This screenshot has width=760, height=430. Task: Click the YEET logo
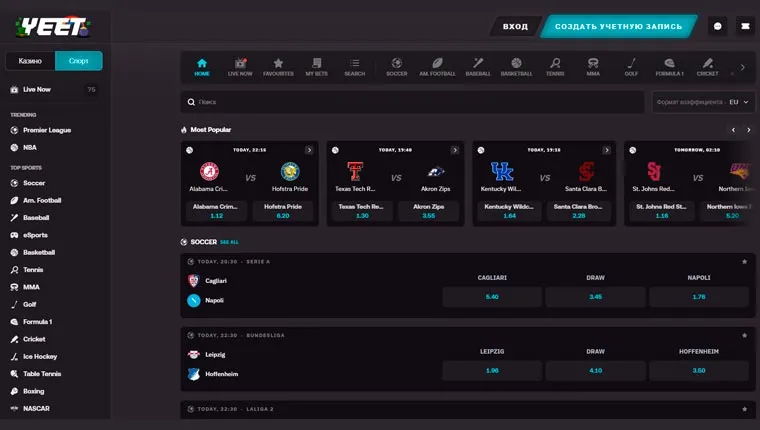(53, 27)
